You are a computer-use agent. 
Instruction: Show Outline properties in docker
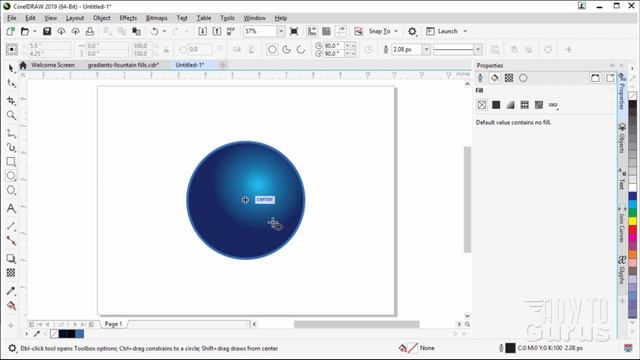coord(480,78)
